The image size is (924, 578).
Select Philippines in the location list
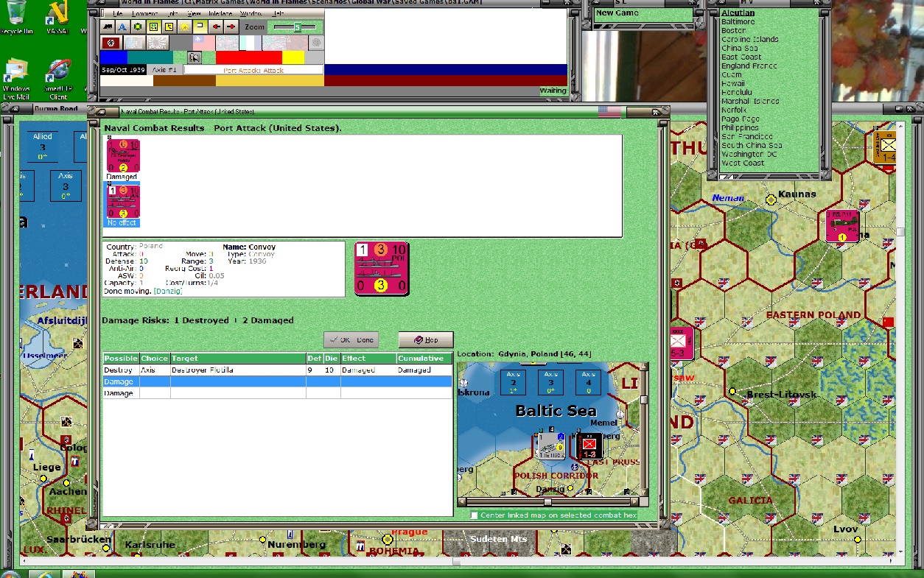click(740, 128)
